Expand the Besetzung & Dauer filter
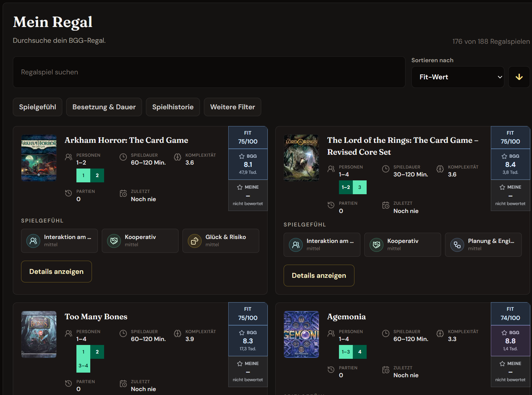Image resolution: width=532 pixels, height=395 pixels. tap(104, 107)
